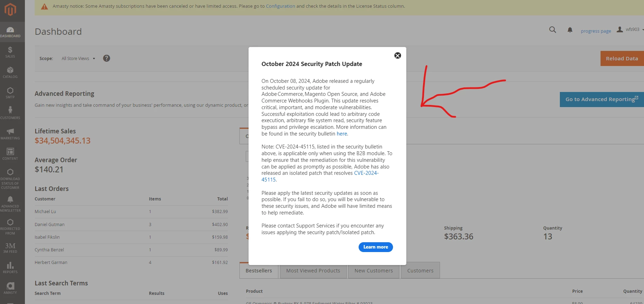Open the Customers sidebar menu
The image size is (644, 304).
click(10, 113)
